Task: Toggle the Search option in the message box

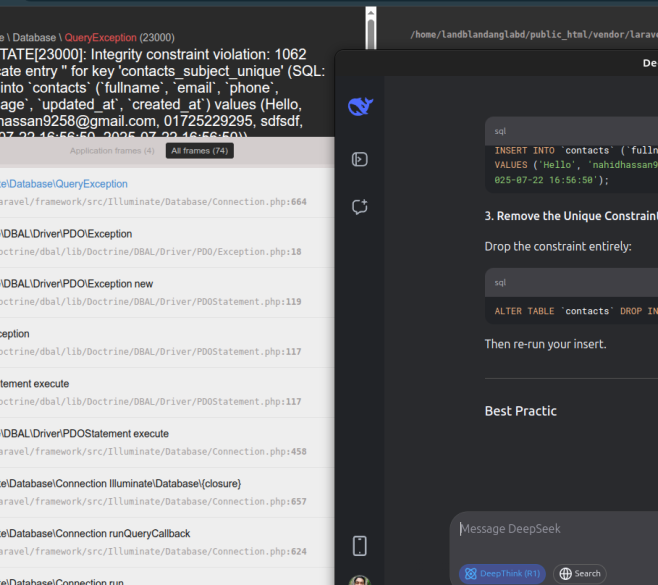Action: tap(579, 574)
